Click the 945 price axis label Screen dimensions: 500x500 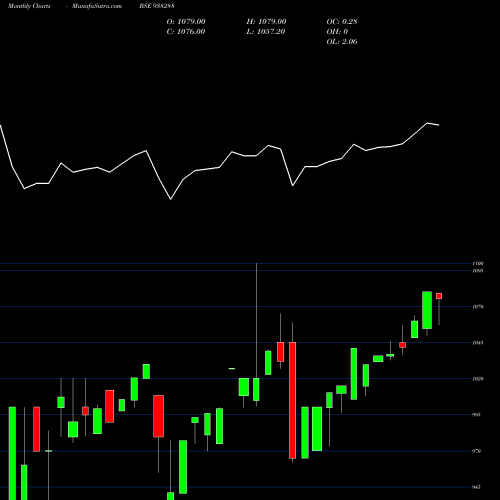click(477, 487)
